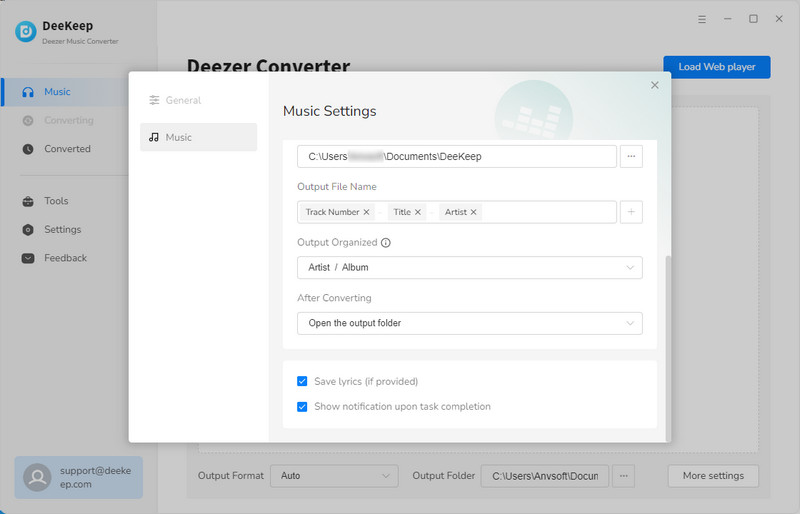800x514 pixels.
Task: Click the music note icon in dialog sidebar
Action: click(154, 137)
